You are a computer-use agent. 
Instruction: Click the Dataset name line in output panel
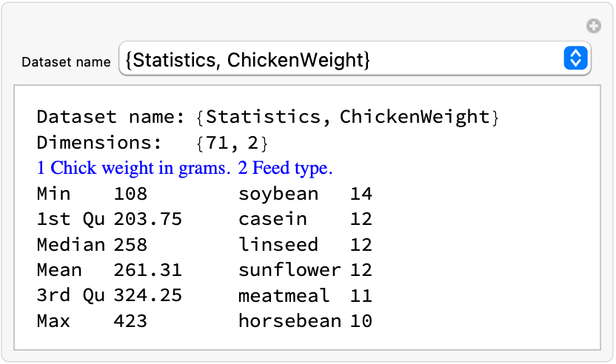coord(269,117)
